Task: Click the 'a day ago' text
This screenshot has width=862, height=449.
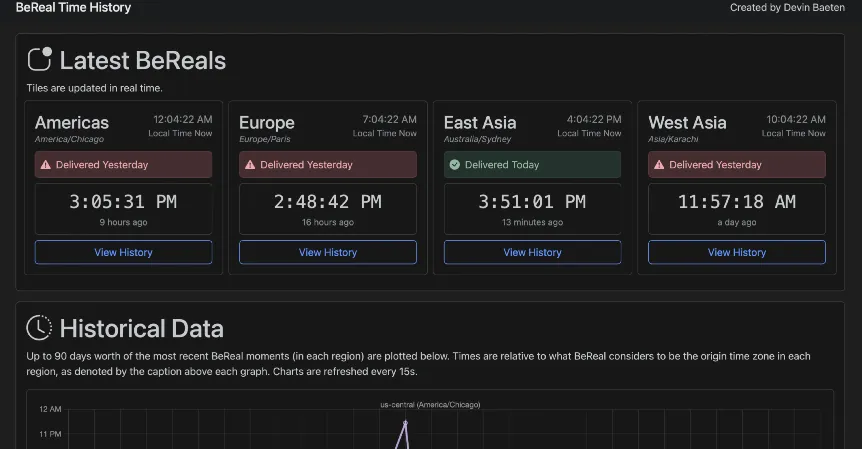Action: (737, 222)
